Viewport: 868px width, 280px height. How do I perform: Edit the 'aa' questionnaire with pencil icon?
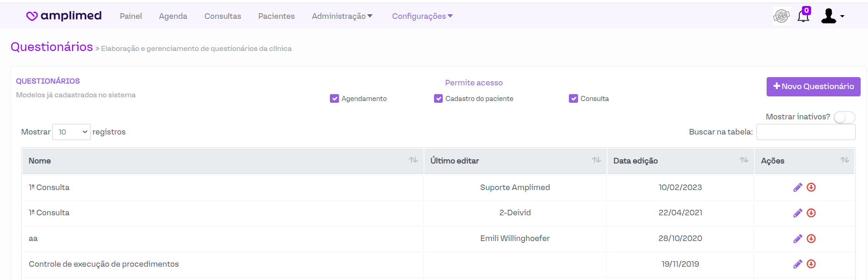click(x=797, y=239)
